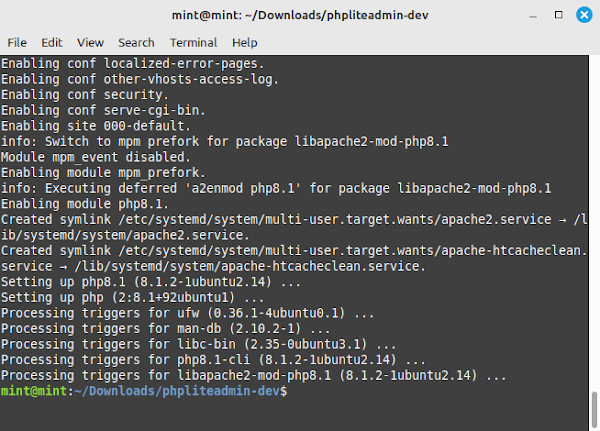This screenshot has height=431, width=600.
Task: Click the ~/Downloads/phpliteadmin-dev prompt path
Action: 178,391
